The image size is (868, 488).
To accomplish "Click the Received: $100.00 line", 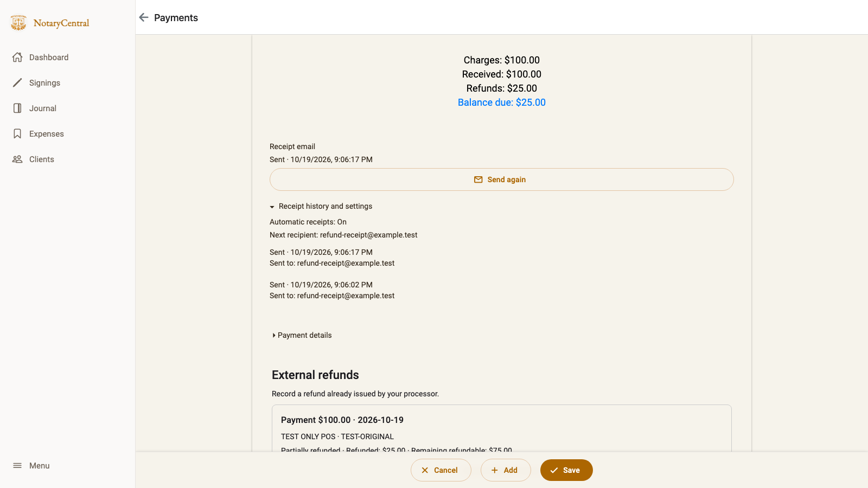I will point(502,74).
